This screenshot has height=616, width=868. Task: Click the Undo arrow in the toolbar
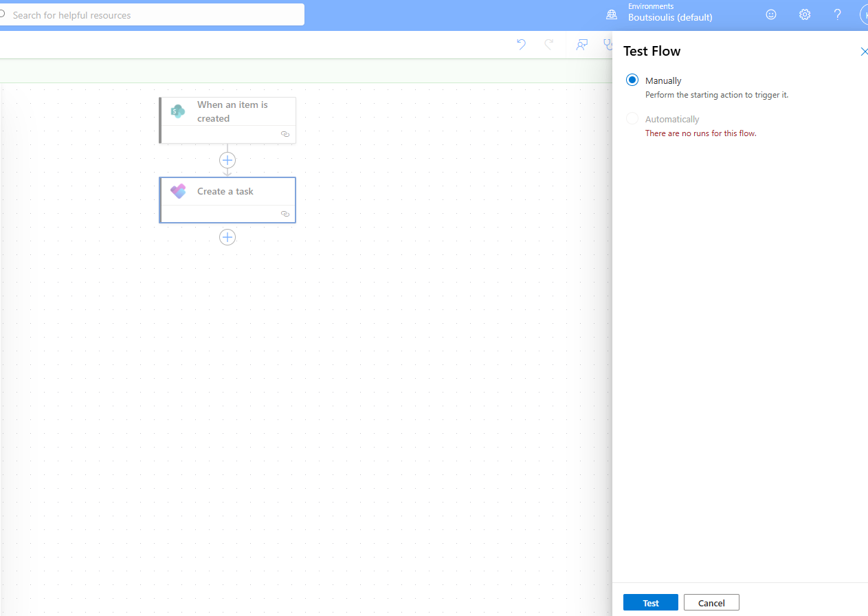521,45
